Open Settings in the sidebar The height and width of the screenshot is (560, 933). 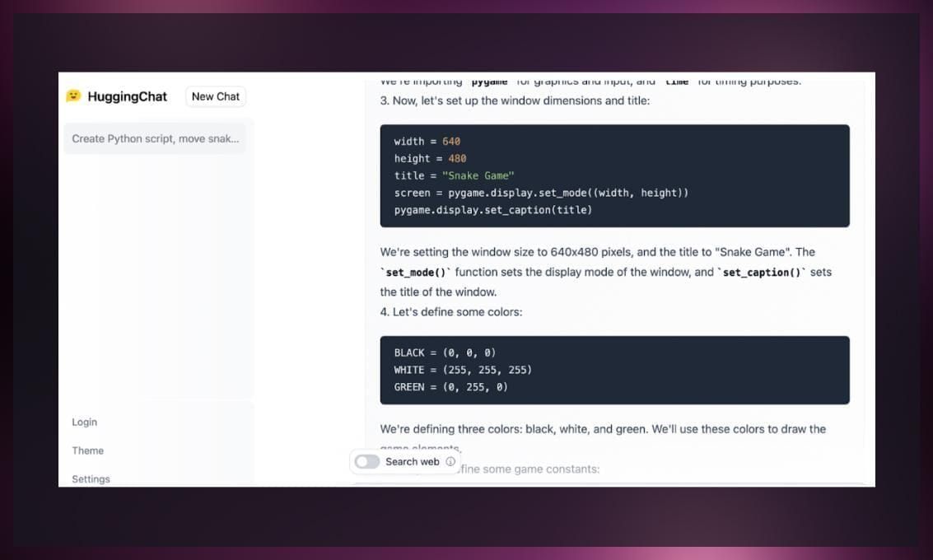click(91, 479)
